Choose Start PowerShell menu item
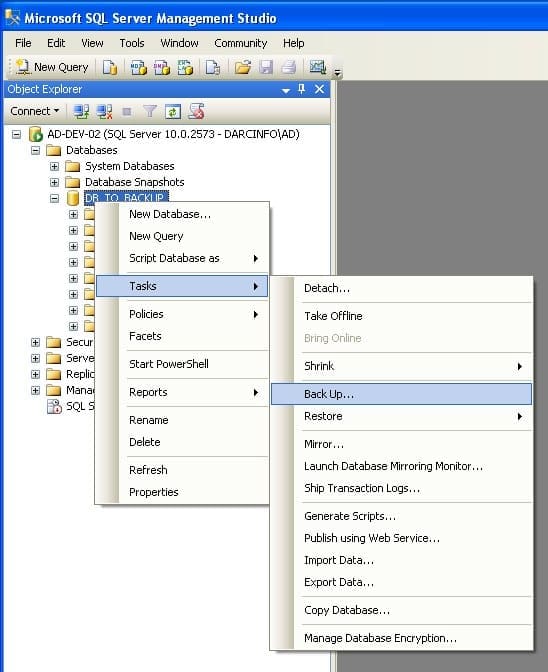 (x=183, y=364)
